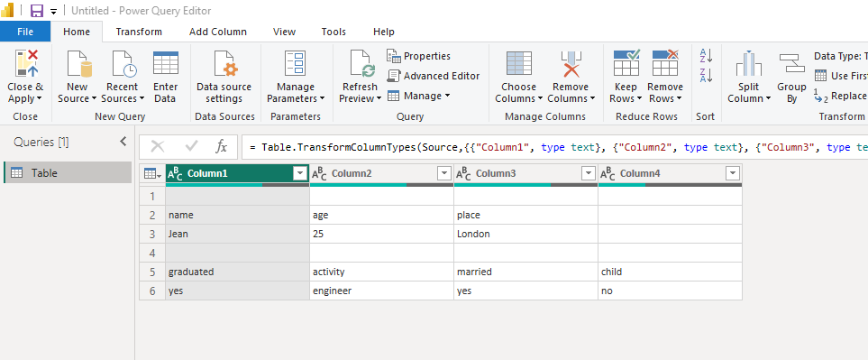The height and width of the screenshot is (360, 868).
Task: Open the Column4 filter dropdown
Action: coord(733,173)
